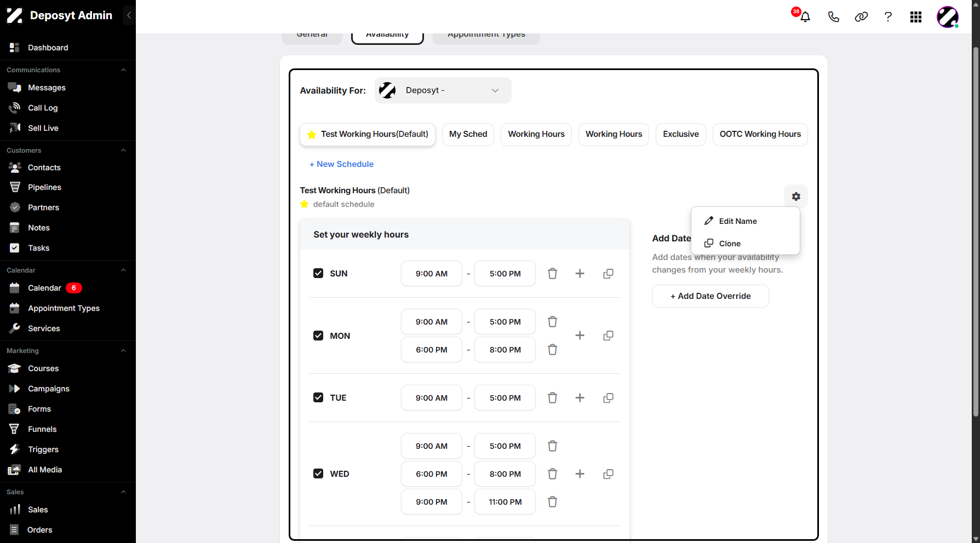The image size is (980, 543).
Task: Open Appointment Types in sidebar
Action: click(x=64, y=308)
